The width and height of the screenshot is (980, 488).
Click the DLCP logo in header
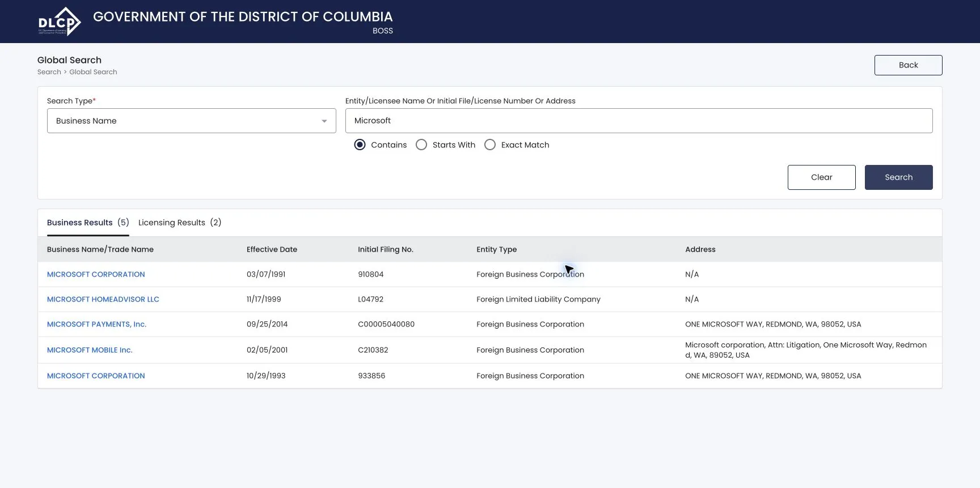coord(60,22)
